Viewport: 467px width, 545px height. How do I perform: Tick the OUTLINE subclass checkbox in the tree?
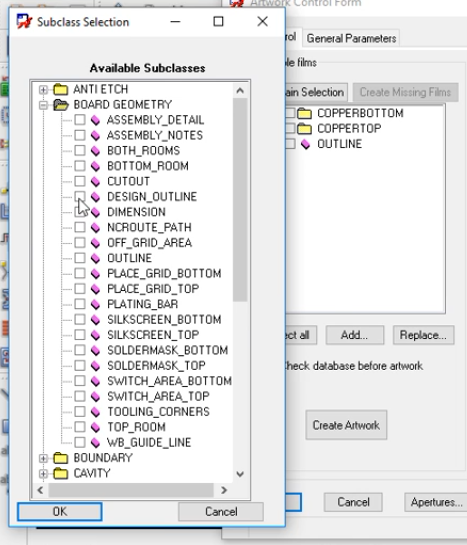(x=80, y=258)
